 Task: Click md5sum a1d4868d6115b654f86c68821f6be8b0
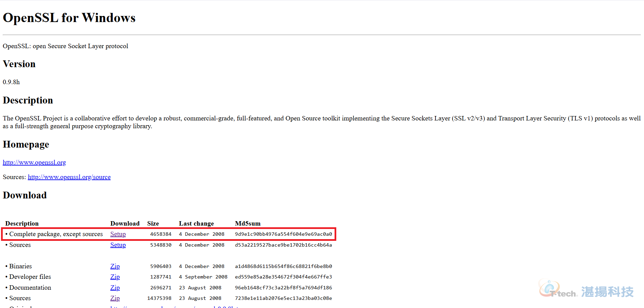coord(283,266)
